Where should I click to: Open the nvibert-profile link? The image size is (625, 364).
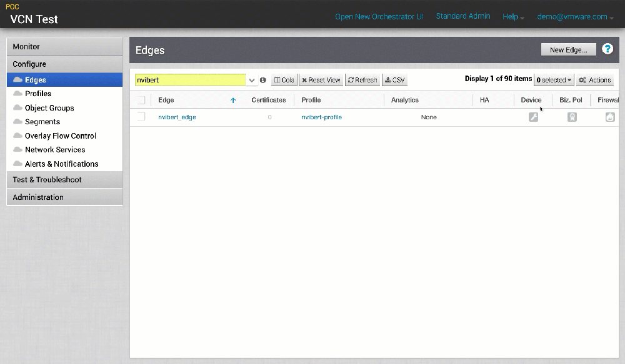[321, 117]
